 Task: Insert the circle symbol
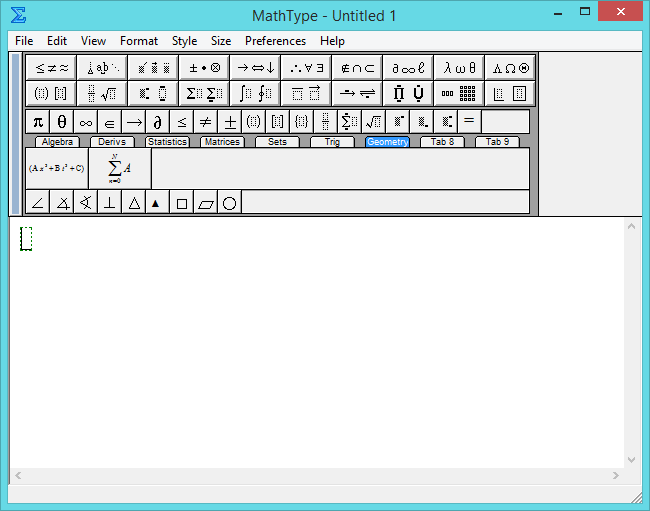230,203
